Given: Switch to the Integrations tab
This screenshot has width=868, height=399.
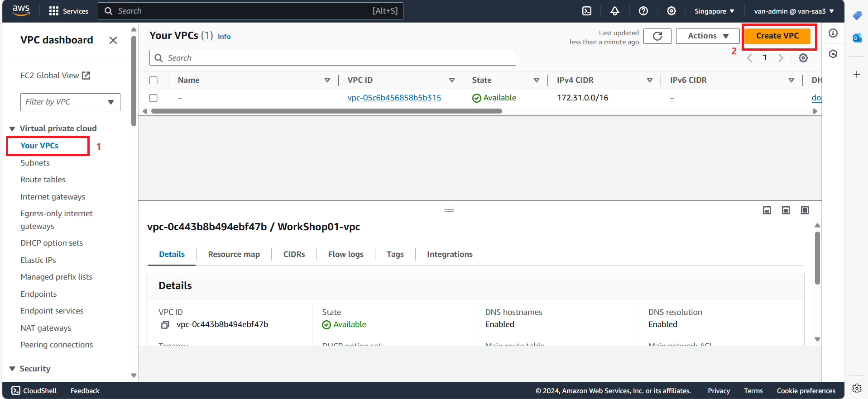Looking at the screenshot, I should [449, 254].
